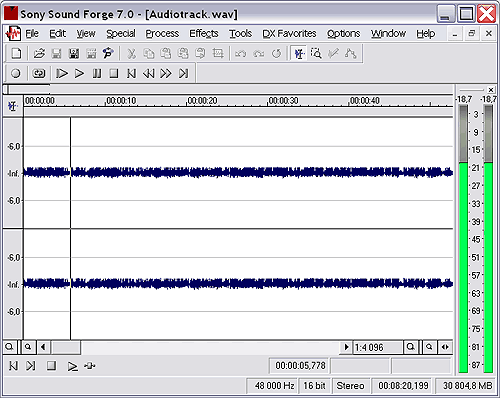The height and width of the screenshot is (398, 500).
Task: Close the channel meters panel
Action: point(491,90)
